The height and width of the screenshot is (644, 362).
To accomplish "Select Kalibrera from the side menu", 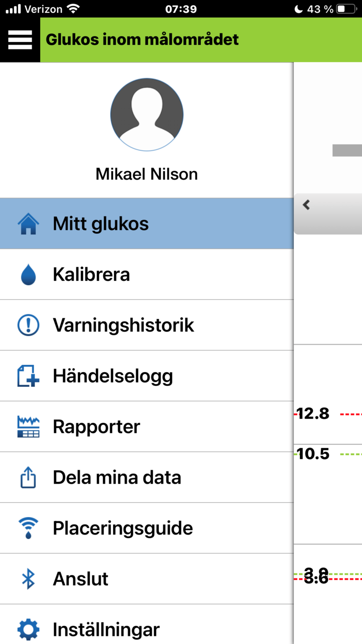I will coord(91,275).
